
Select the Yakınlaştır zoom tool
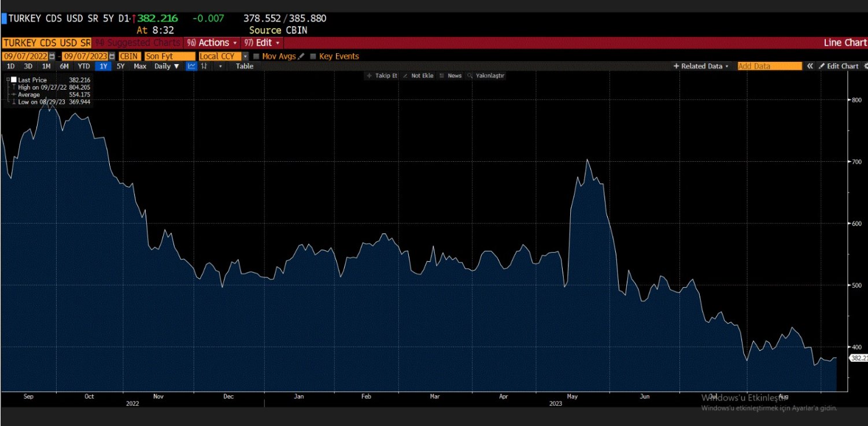(486, 76)
